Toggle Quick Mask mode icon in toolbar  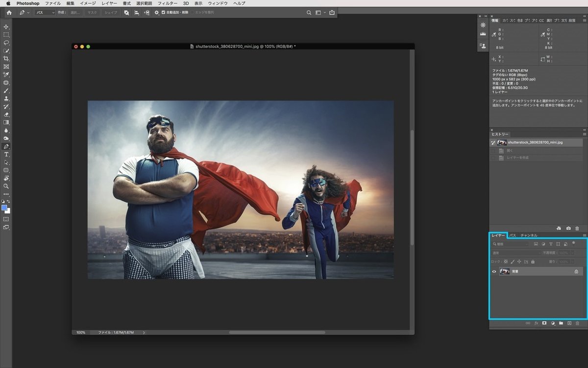(6, 219)
